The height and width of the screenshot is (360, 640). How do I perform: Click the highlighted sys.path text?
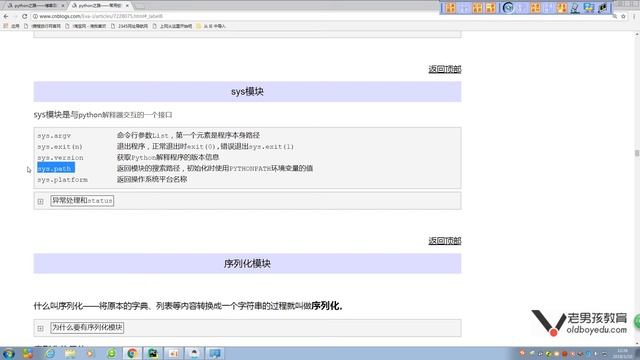click(56, 168)
